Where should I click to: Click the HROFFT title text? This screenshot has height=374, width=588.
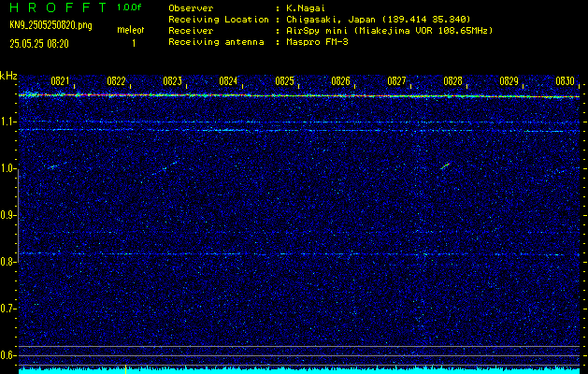[x=58, y=7]
